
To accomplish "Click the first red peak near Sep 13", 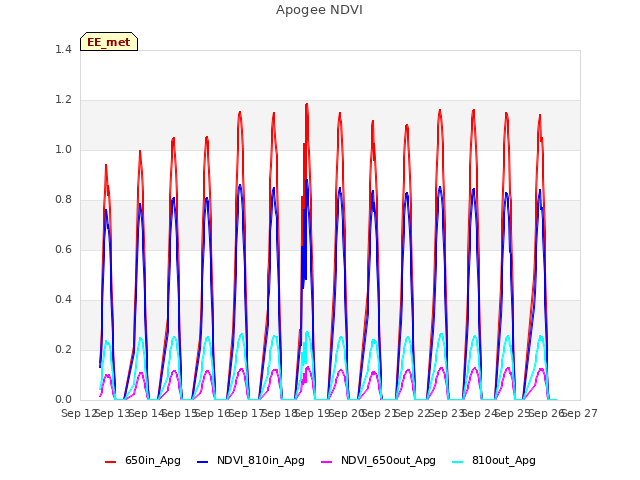I will 106,165.
